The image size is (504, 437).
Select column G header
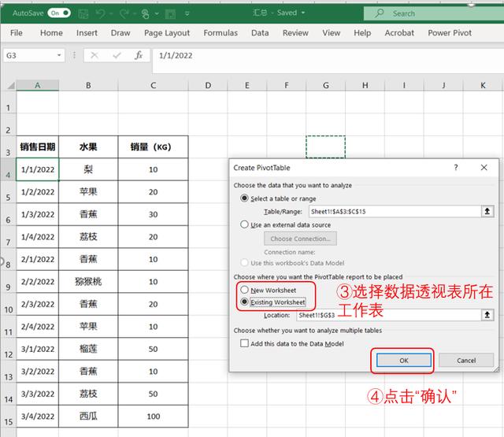(325, 86)
